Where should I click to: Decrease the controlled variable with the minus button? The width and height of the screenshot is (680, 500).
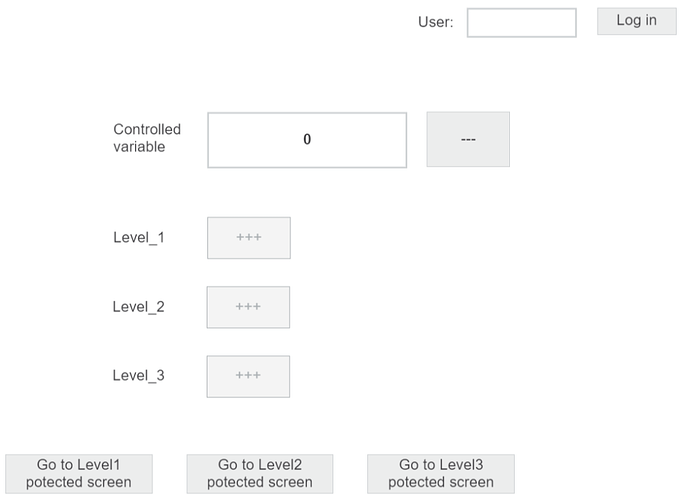click(x=468, y=139)
